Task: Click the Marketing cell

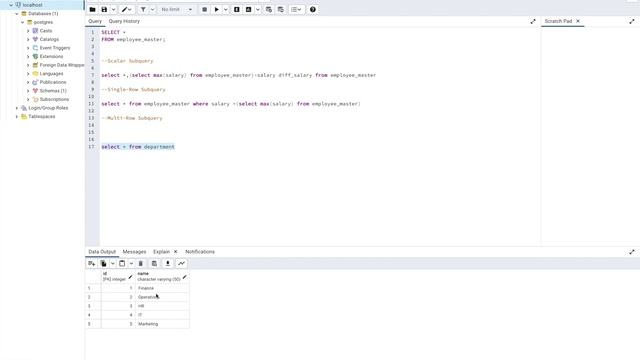Action: pyautogui.click(x=162, y=324)
